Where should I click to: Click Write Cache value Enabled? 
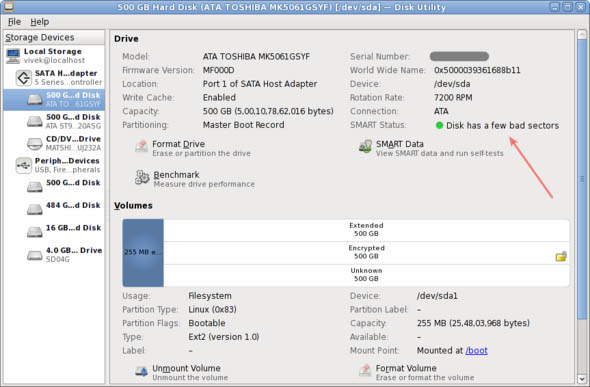(x=219, y=98)
